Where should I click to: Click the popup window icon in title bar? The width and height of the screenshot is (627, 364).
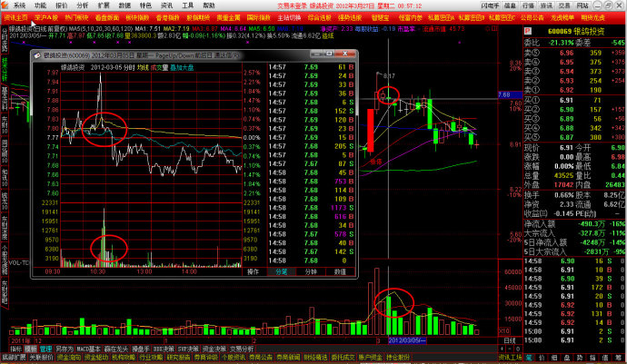(x=37, y=55)
